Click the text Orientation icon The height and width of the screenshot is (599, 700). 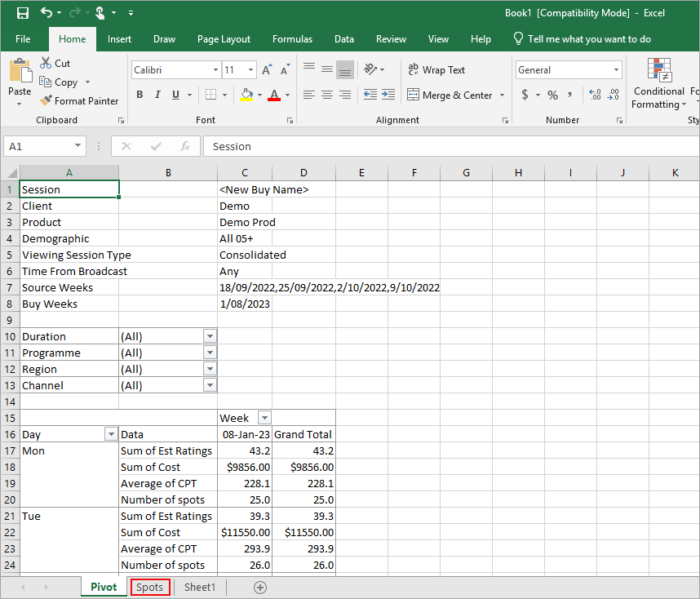click(370, 69)
